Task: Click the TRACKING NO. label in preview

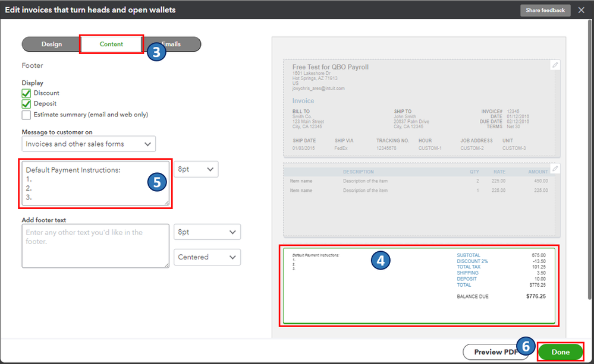Action: coord(392,140)
